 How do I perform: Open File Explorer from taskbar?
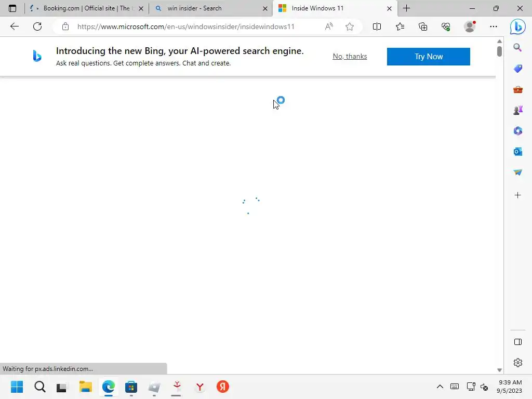[x=86, y=387]
